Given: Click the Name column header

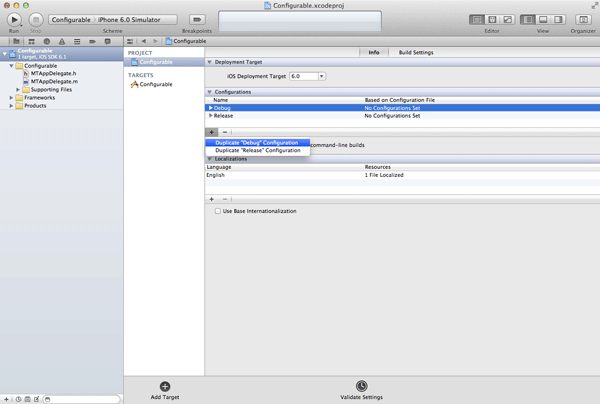Looking at the screenshot, I should [220, 100].
